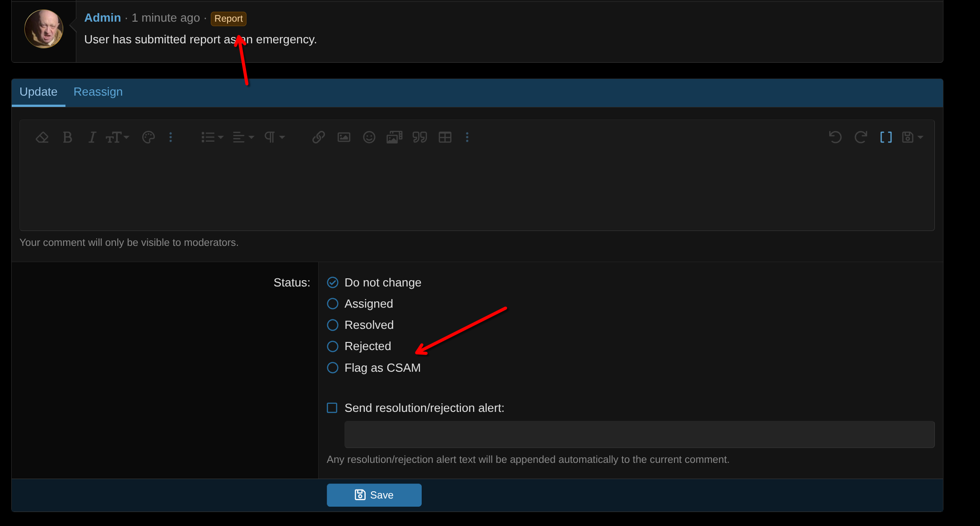Toggle BB code mode brackets icon
The width and height of the screenshot is (980, 526).
tap(886, 137)
